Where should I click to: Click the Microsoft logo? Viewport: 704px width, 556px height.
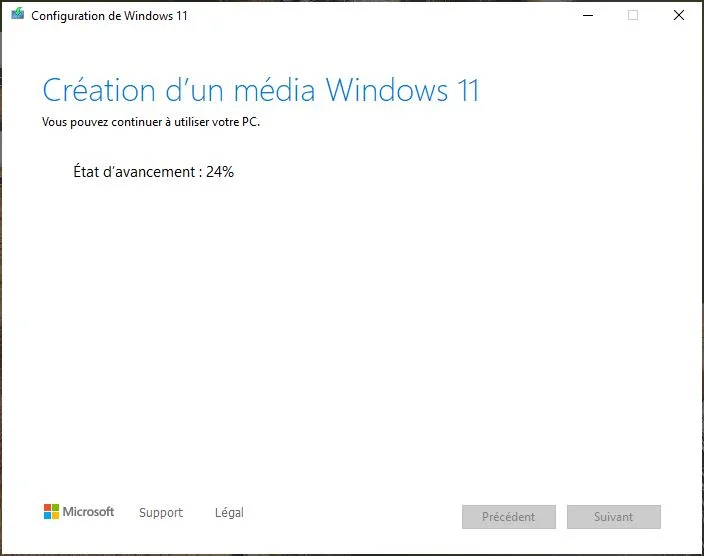coord(79,512)
